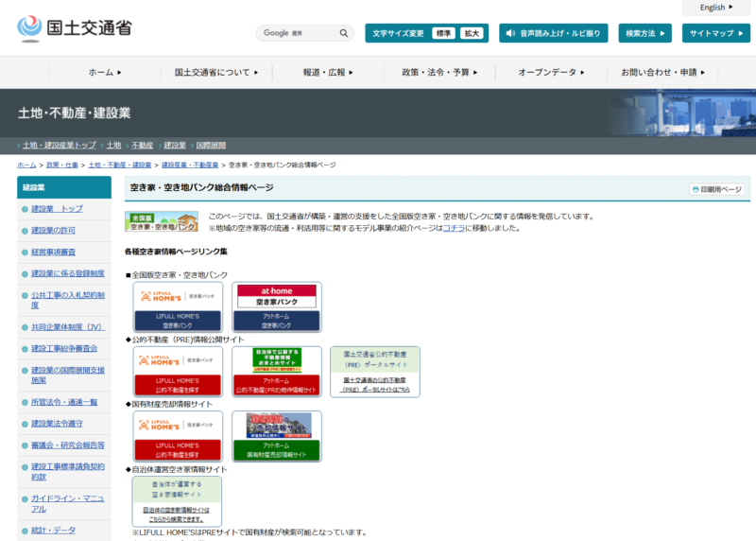This screenshot has height=541, width=756.
Task: Open 建設業の許可 in sidebar
Action: 53,230
